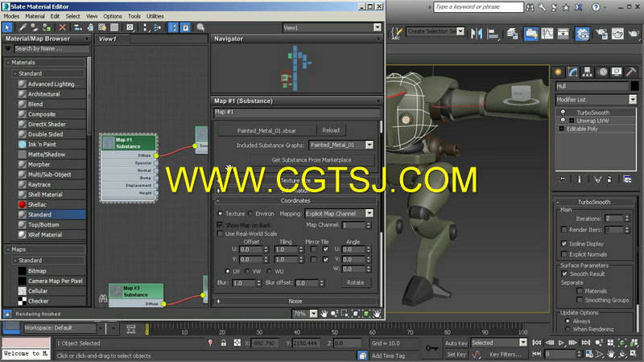Viewport: 644px width, 362px height.
Task: Open the View1 view selector dropdown
Action: click(377, 27)
